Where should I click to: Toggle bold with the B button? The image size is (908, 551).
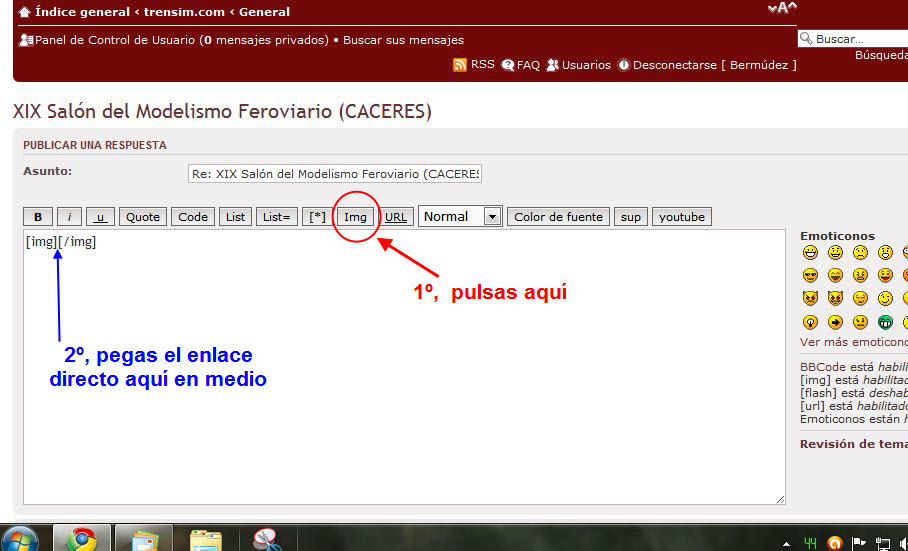[38, 217]
